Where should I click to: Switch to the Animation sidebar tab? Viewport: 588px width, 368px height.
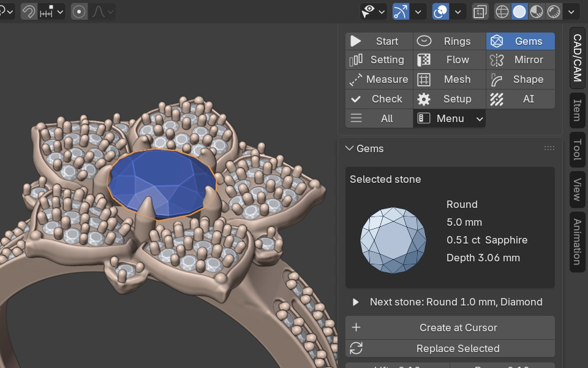(578, 242)
